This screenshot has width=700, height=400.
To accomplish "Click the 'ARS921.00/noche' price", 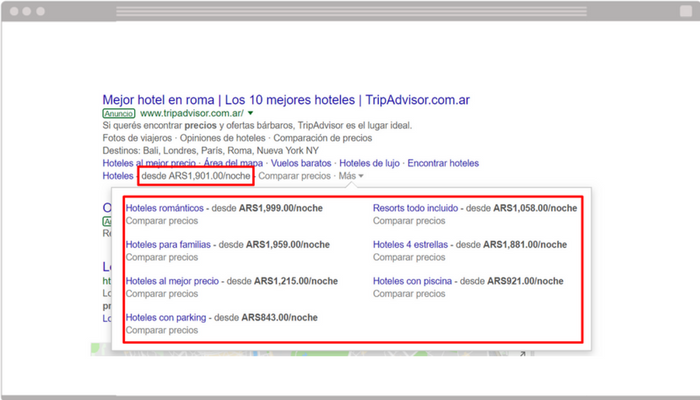I will [525, 281].
